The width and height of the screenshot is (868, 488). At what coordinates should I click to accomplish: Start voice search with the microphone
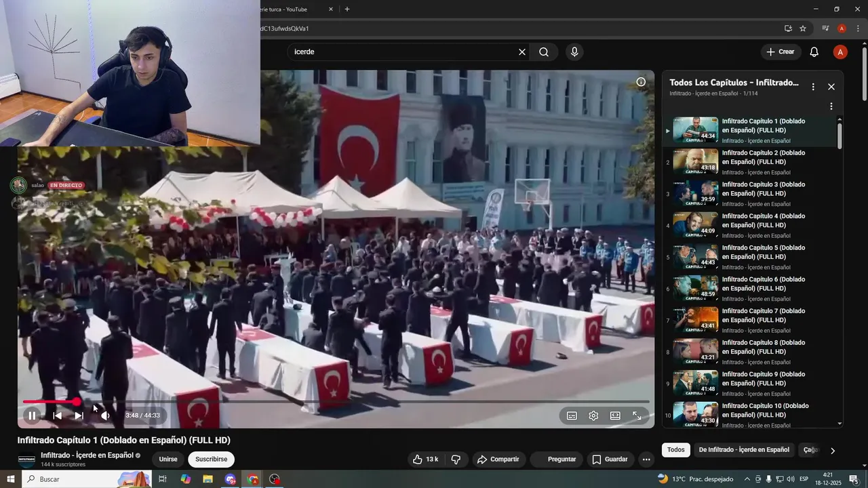tap(574, 52)
